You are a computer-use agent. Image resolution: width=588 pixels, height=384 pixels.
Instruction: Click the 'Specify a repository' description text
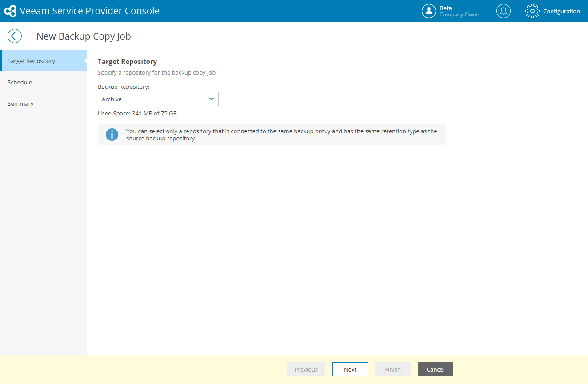(156, 72)
